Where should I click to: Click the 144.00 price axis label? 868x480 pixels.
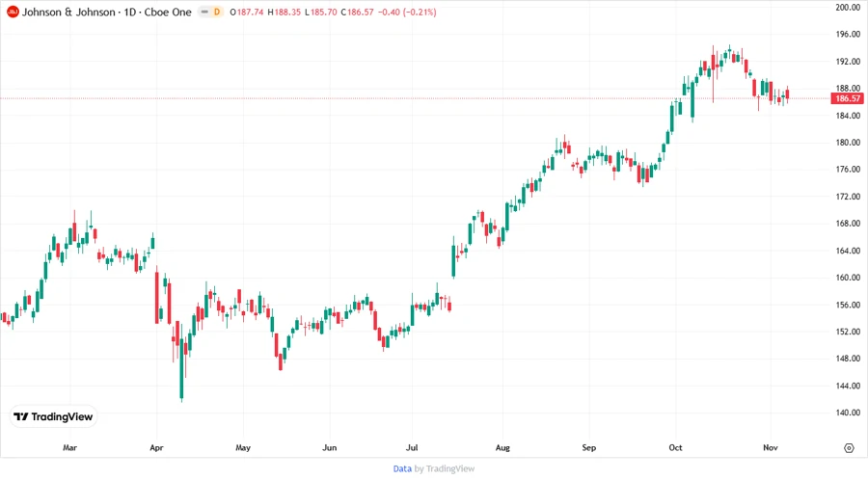tap(848, 386)
